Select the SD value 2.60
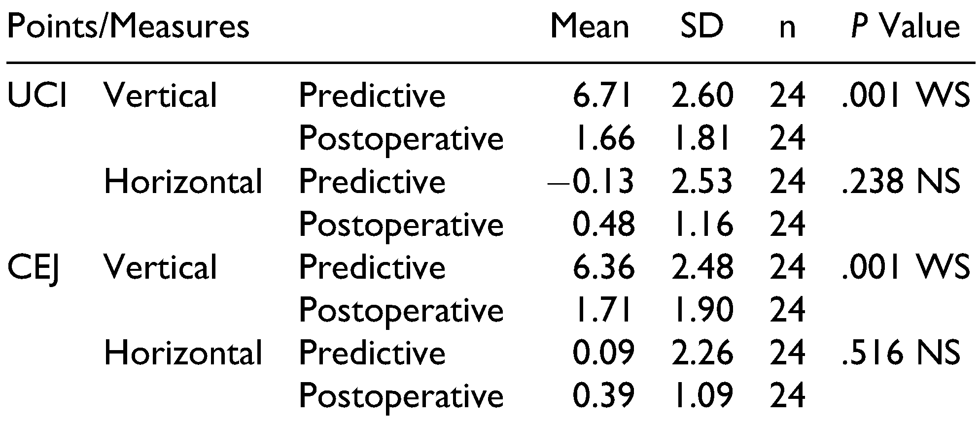The image size is (980, 421). point(702,96)
